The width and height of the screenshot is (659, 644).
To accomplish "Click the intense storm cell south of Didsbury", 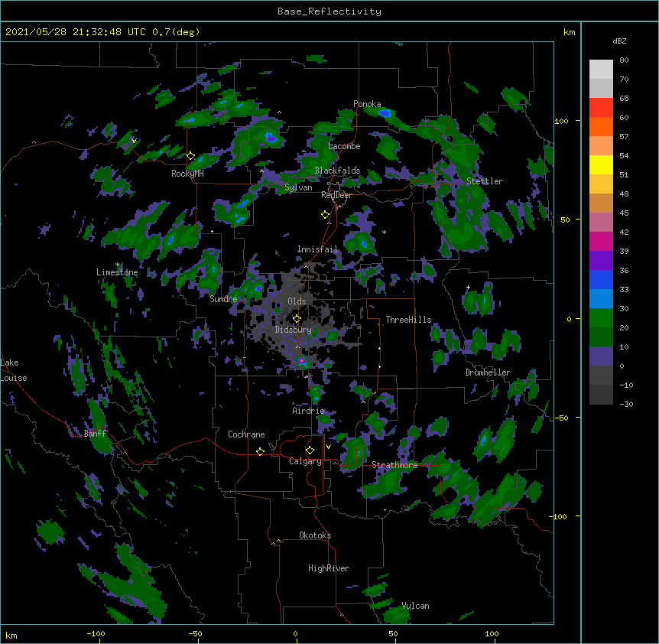I will click(x=301, y=361).
